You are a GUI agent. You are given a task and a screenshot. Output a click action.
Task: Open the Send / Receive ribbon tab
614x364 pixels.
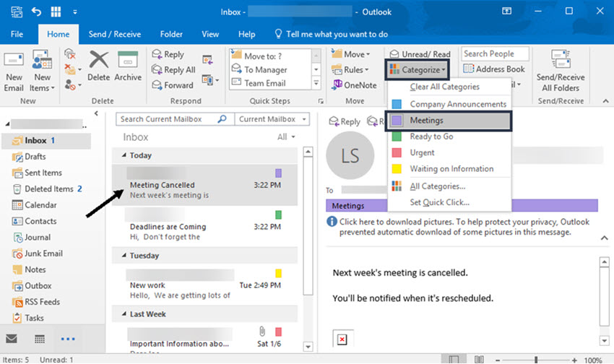[x=115, y=35]
